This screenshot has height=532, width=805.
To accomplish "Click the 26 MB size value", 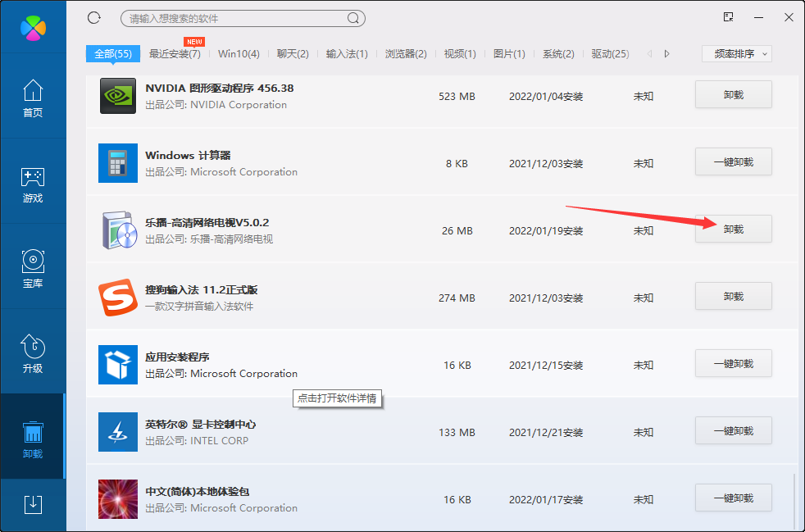I will [457, 231].
